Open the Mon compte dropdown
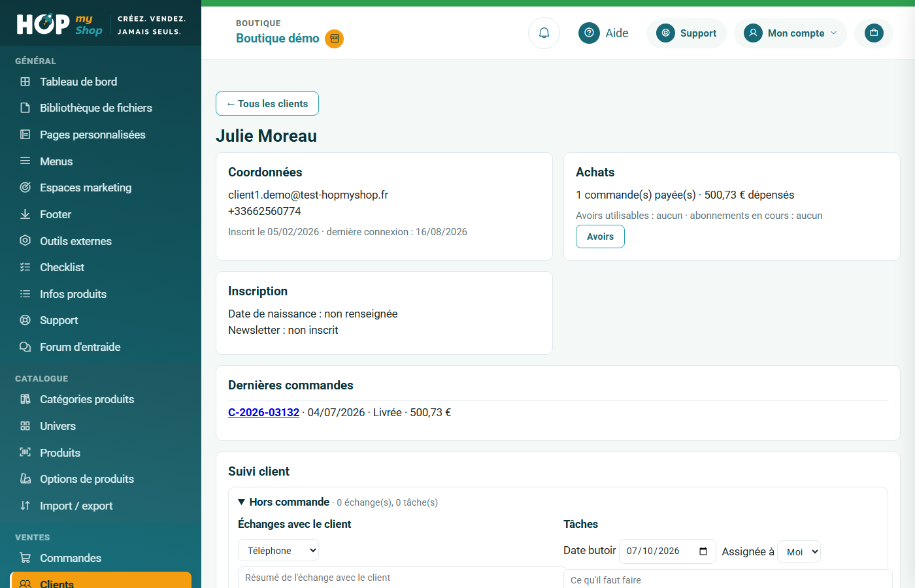 tap(790, 33)
